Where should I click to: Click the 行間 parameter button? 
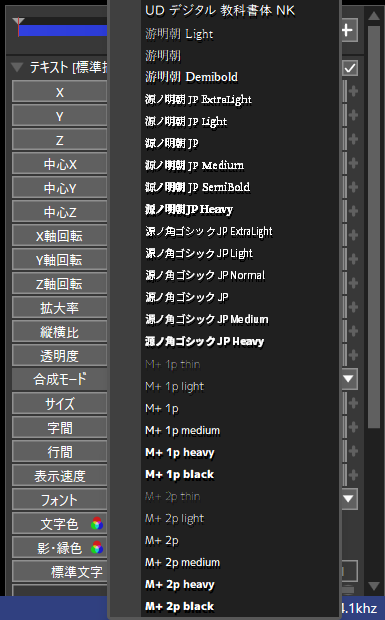pos(60,452)
